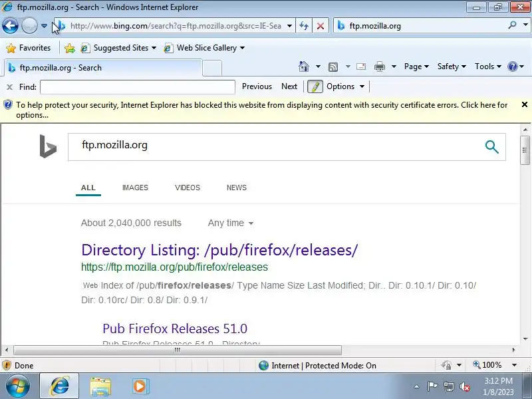Click the Bing logo
The width and height of the screenshot is (532, 399).
[x=48, y=146]
